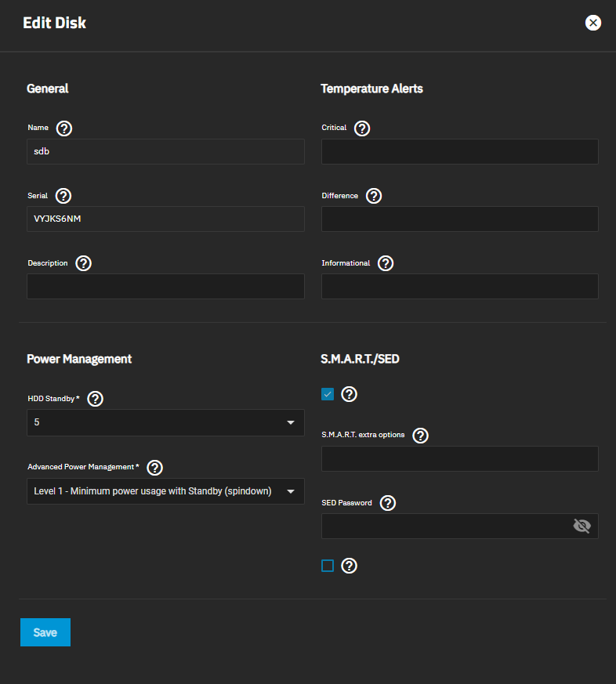Click the Informational temperature input

(x=460, y=286)
